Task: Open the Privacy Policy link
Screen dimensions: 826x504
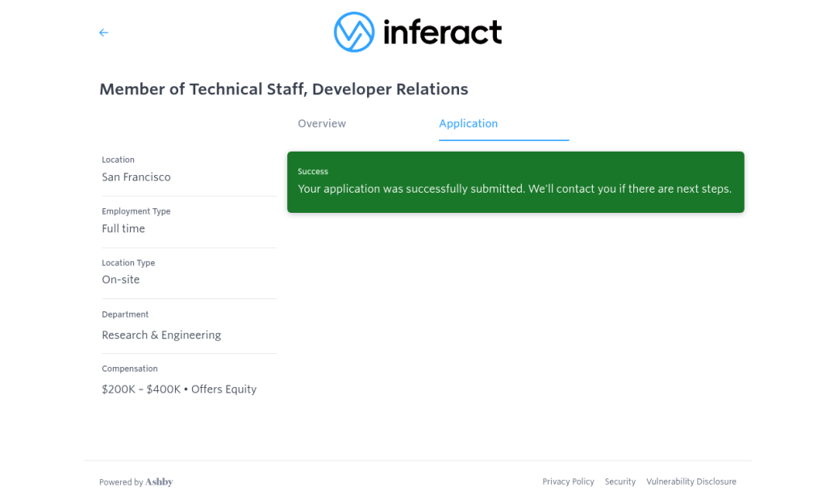Action: coord(569,481)
